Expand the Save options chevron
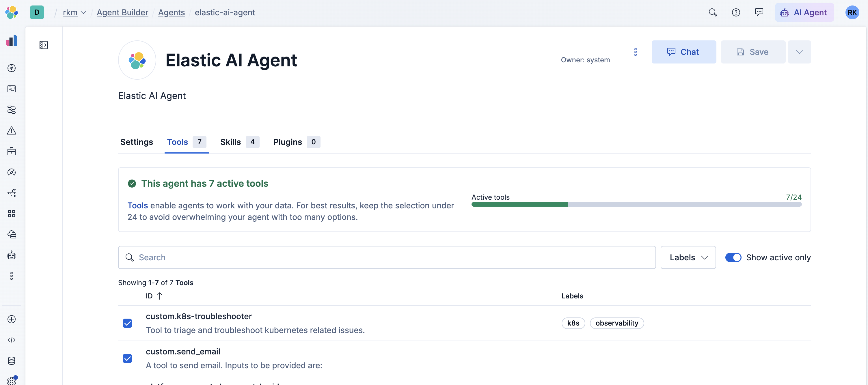Viewport: 868px width, 385px height. point(799,52)
